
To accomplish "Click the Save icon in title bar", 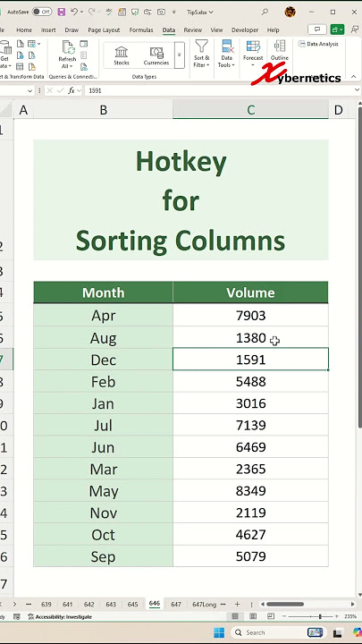I will 61,12.
